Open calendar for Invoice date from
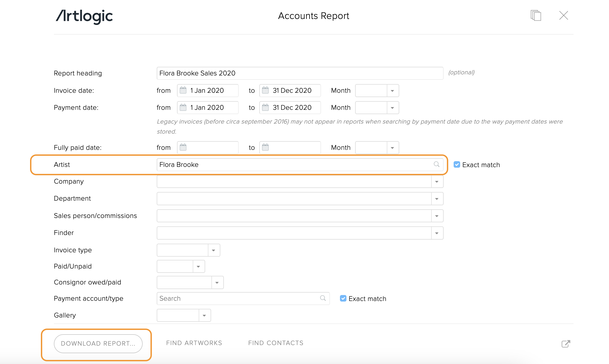 [183, 90]
